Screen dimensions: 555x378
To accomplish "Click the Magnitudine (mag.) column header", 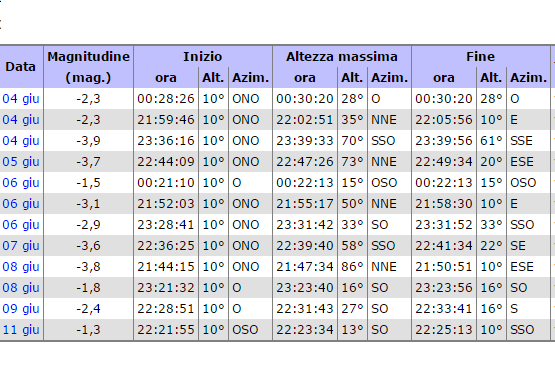I will pyautogui.click(x=88, y=67).
